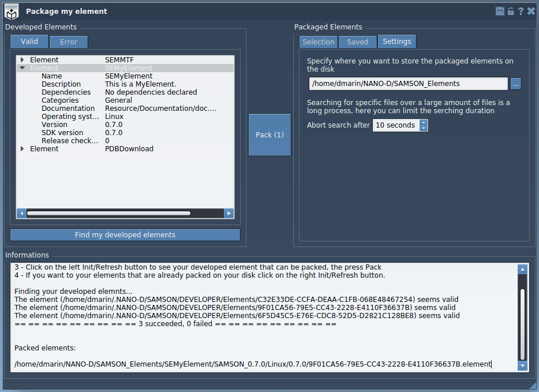The width and height of the screenshot is (539, 392).
Task: Open the Saved tab
Action: pos(357,41)
